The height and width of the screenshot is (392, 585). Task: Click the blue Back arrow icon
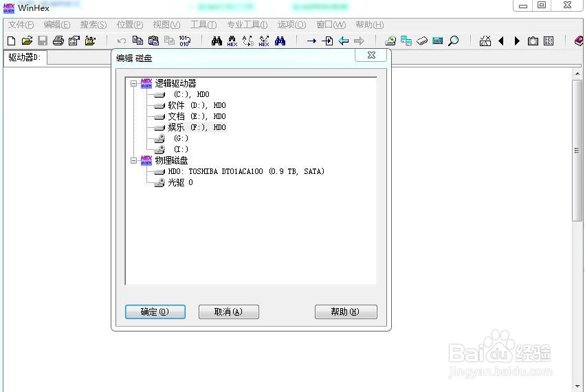pos(343,41)
